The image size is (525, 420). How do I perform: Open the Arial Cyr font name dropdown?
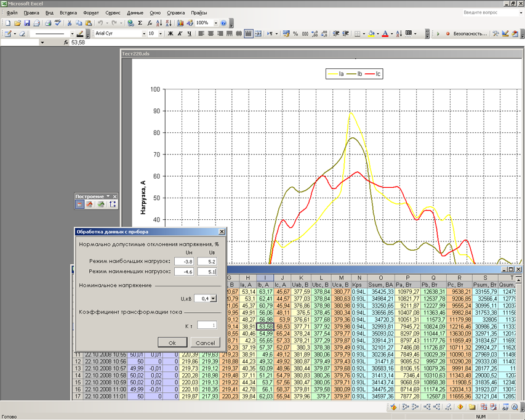tap(143, 34)
